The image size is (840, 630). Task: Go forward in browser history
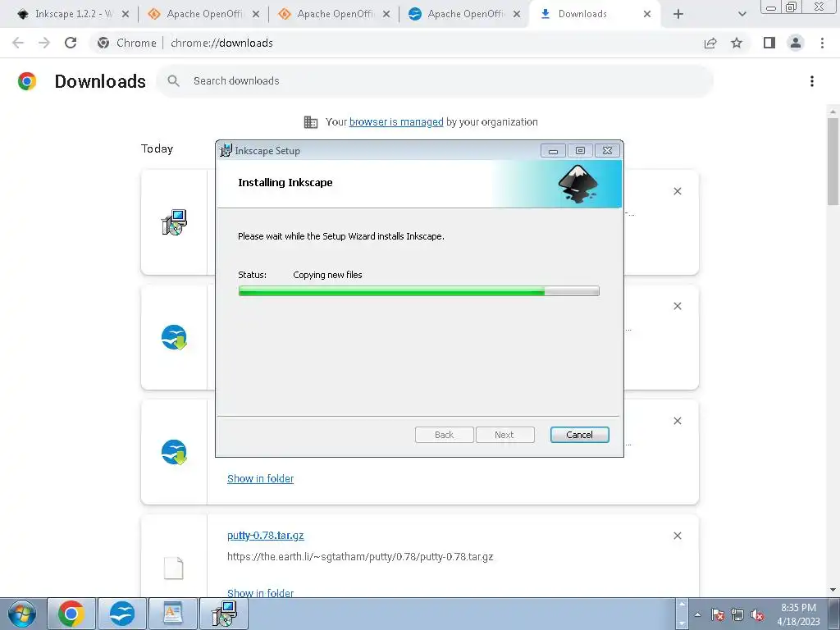(44, 43)
